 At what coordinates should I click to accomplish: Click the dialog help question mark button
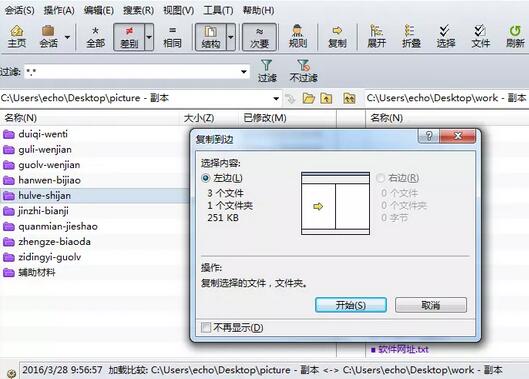[429, 136]
